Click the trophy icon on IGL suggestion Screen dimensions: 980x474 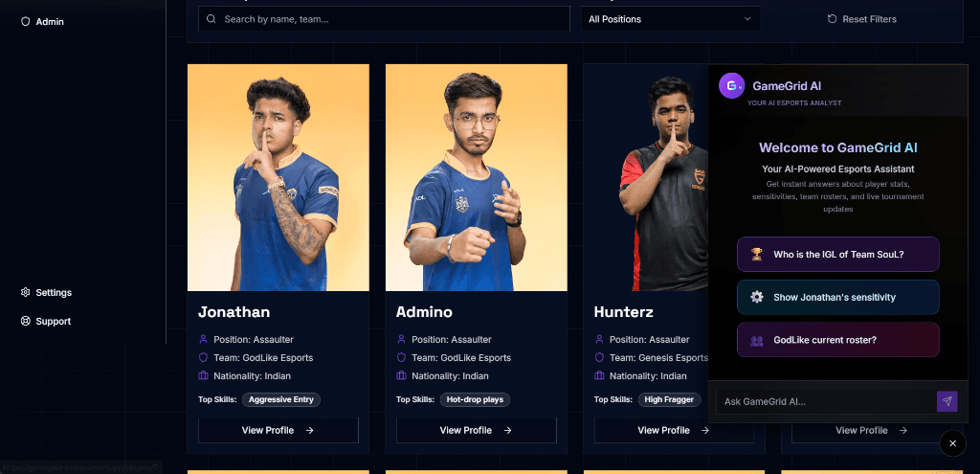pos(757,255)
